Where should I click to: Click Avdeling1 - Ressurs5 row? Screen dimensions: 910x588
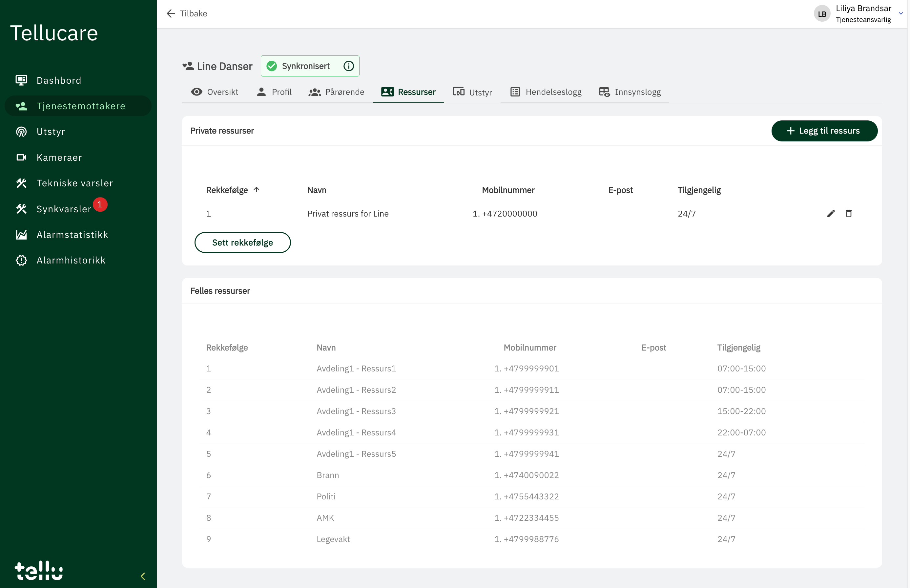pos(532,454)
